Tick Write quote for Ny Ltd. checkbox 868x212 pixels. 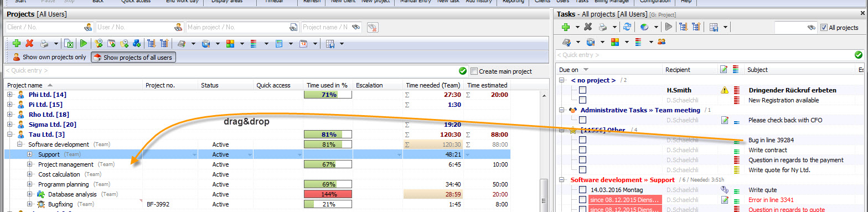[582, 170]
